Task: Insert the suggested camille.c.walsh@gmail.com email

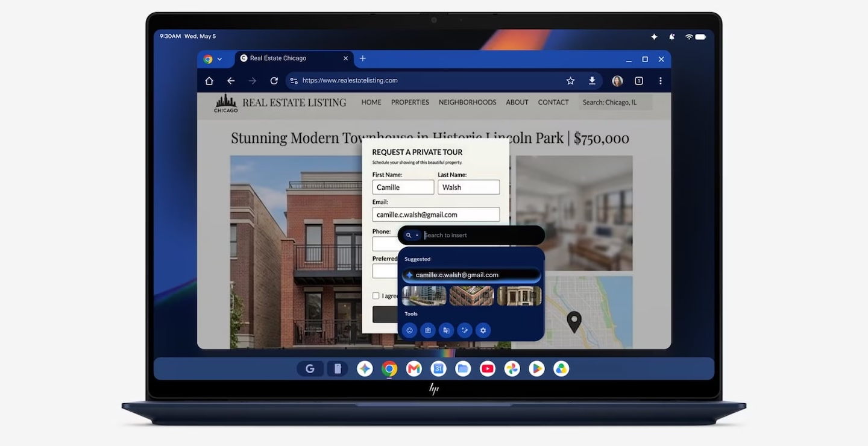Action: point(471,275)
